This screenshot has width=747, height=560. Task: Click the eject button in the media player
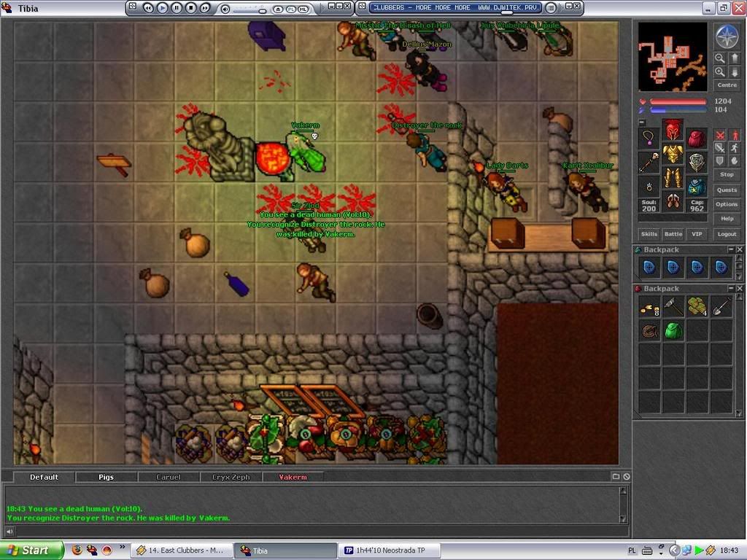pos(278,9)
